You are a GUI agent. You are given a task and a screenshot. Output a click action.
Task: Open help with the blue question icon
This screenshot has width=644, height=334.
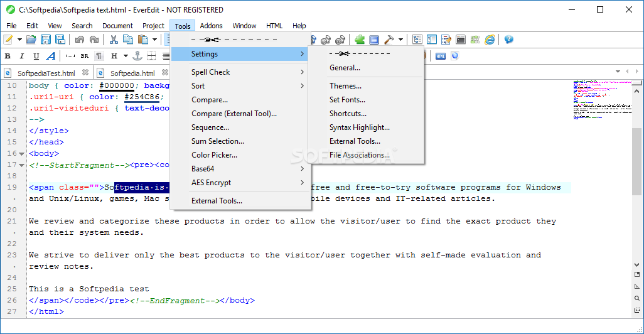(x=509, y=40)
